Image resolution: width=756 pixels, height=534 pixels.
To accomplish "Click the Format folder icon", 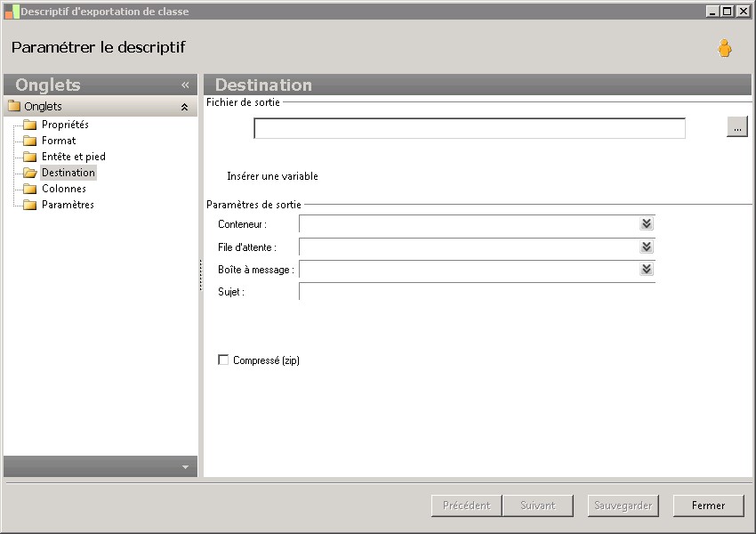I will click(x=30, y=141).
